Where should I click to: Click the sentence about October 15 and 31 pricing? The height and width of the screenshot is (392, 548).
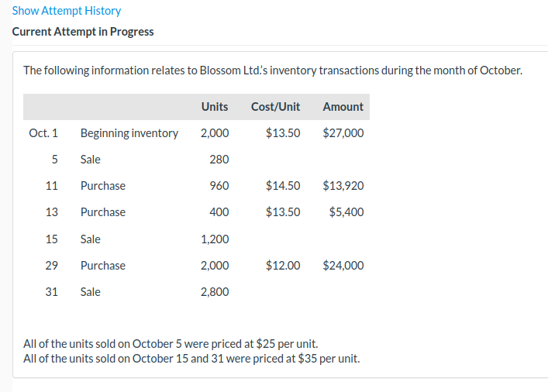click(191, 359)
